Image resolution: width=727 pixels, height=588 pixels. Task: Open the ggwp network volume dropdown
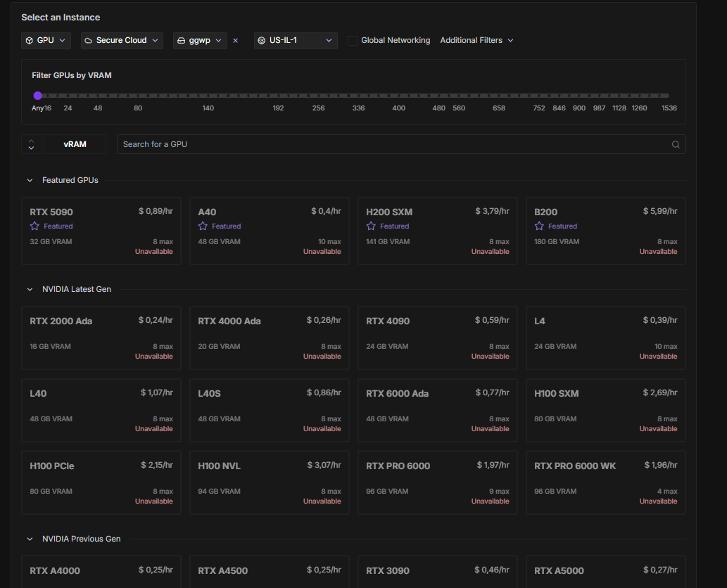(x=200, y=40)
